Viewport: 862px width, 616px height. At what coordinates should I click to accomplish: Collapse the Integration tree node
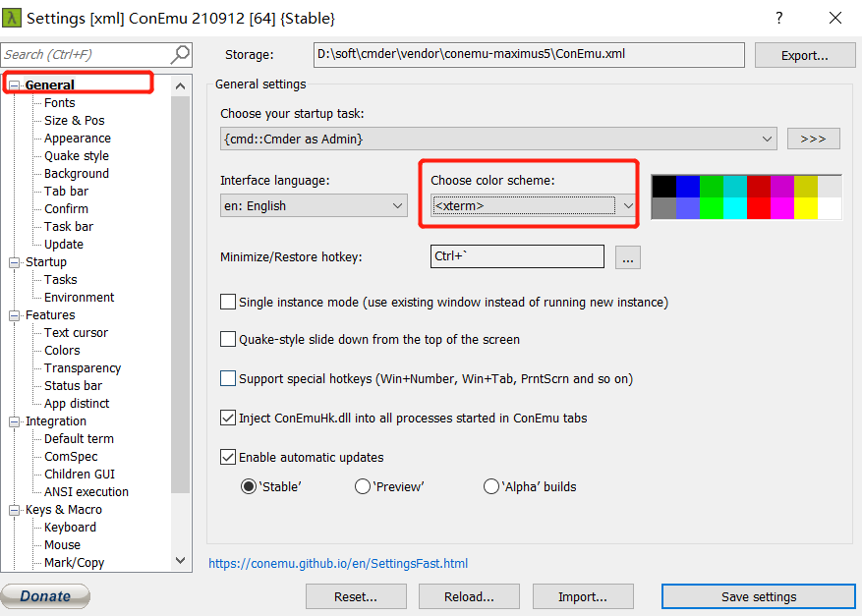click(15, 421)
